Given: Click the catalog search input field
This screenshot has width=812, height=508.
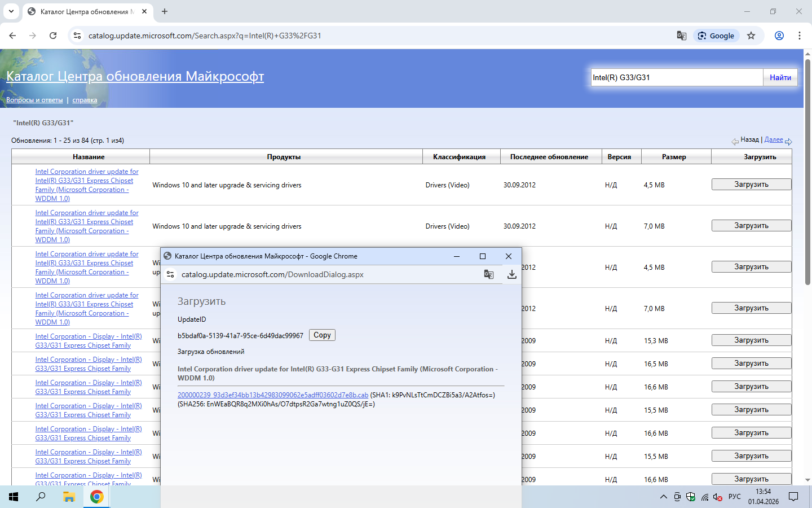Looking at the screenshot, I should point(676,77).
